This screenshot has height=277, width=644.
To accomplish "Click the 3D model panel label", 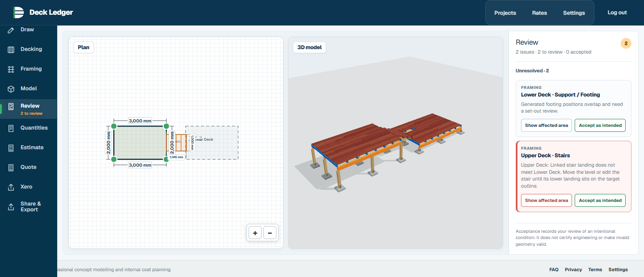I will (x=309, y=47).
